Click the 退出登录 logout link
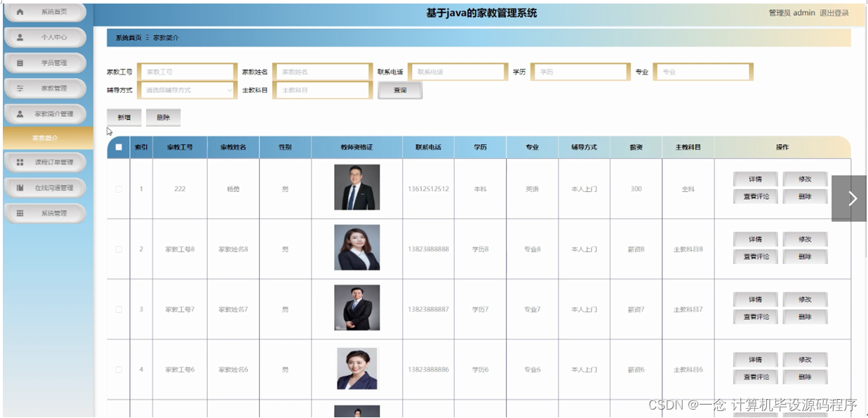The image size is (868, 418). coord(834,13)
